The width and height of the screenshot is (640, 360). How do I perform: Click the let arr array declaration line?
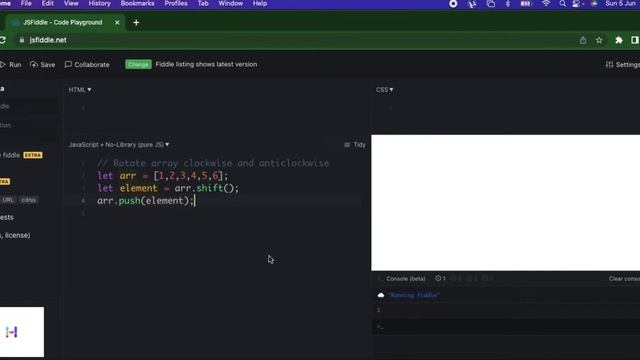[162, 176]
